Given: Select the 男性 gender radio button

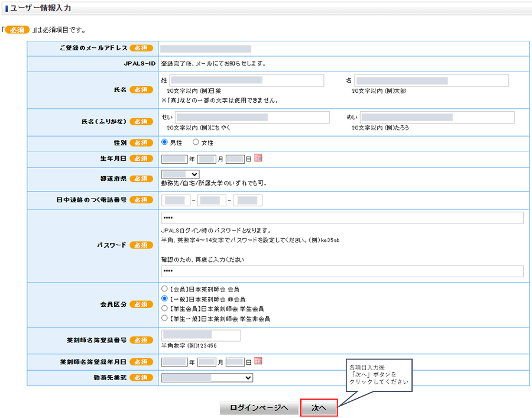Looking at the screenshot, I should click(x=165, y=142).
